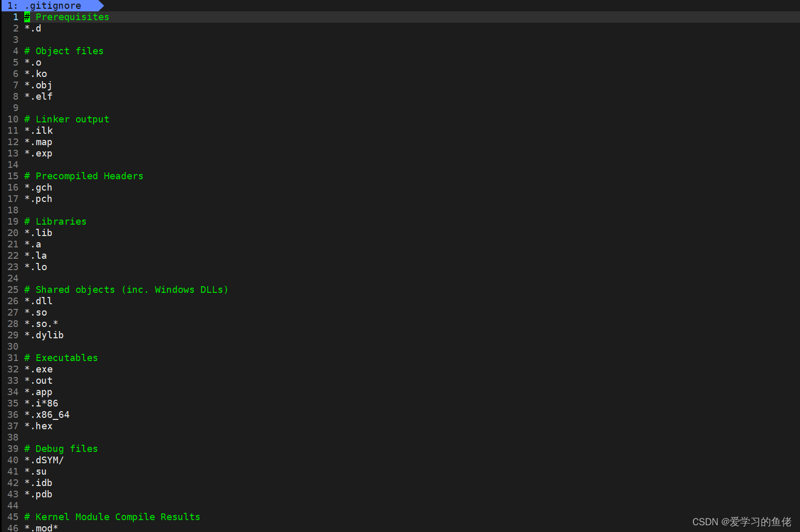Viewport: 800px width, 532px height.
Task: Click the '# Prerequisites' comment line
Action: pyautogui.click(x=67, y=17)
